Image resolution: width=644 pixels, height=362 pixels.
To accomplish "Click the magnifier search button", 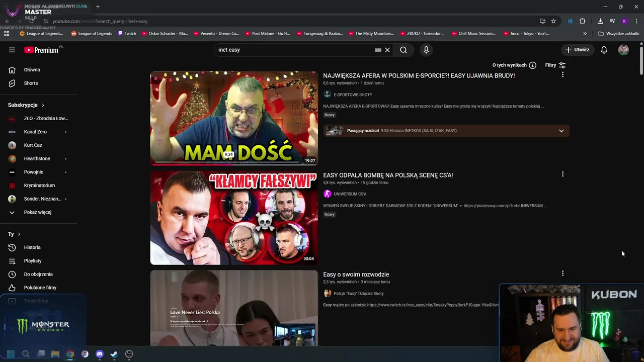I will [x=404, y=50].
